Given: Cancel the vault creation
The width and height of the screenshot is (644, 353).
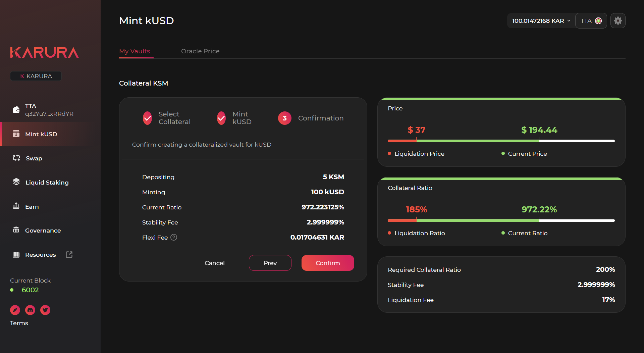Looking at the screenshot, I should [x=215, y=263].
